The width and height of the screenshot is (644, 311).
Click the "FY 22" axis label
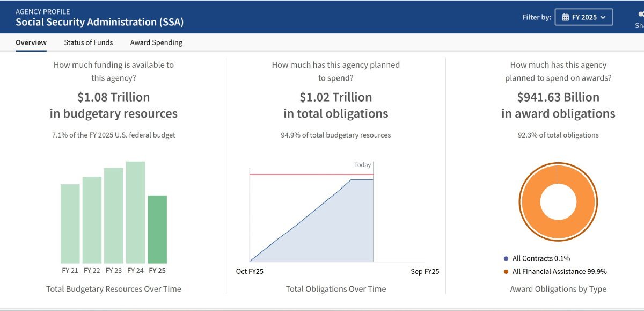pos(92,271)
